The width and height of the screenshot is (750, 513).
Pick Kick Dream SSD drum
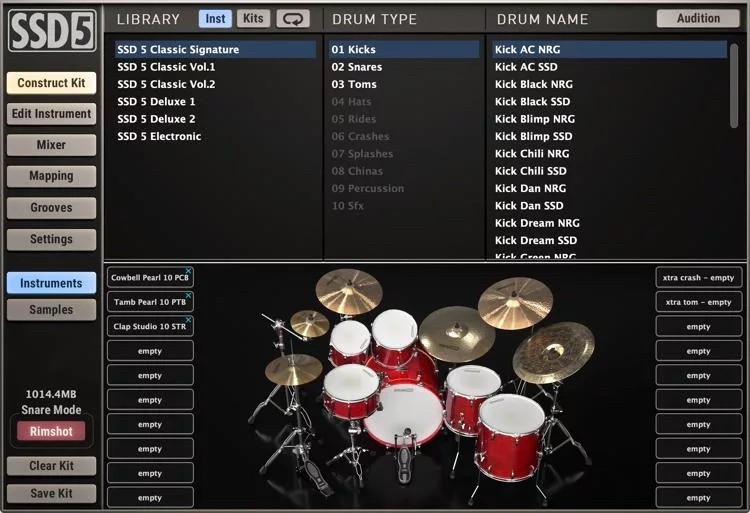tap(610, 240)
